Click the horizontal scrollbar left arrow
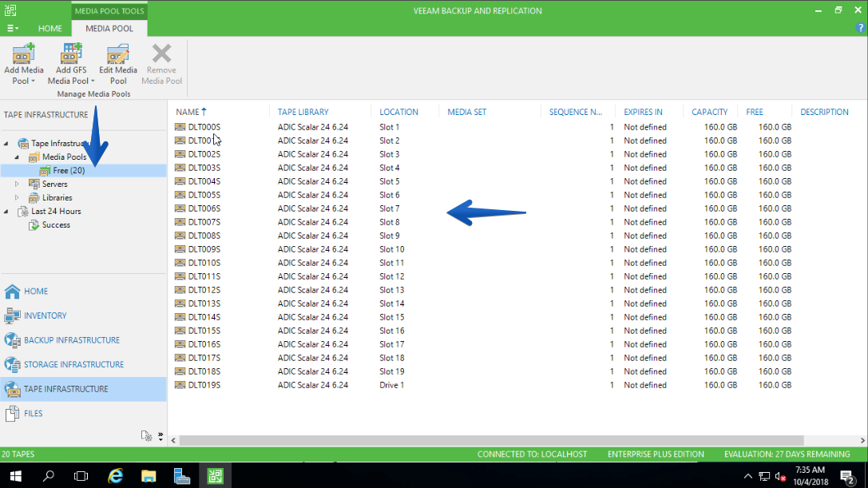Screen dimensions: 868x488 coord(173,440)
